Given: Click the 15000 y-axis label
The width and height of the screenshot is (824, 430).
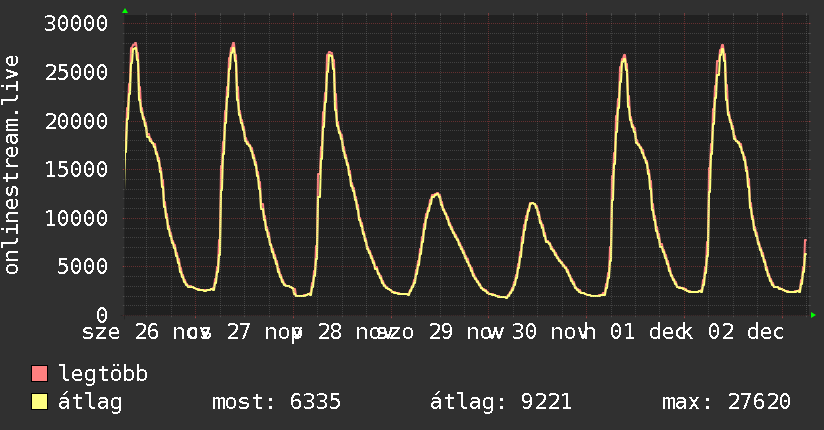Looking at the screenshot, I should [76, 169].
